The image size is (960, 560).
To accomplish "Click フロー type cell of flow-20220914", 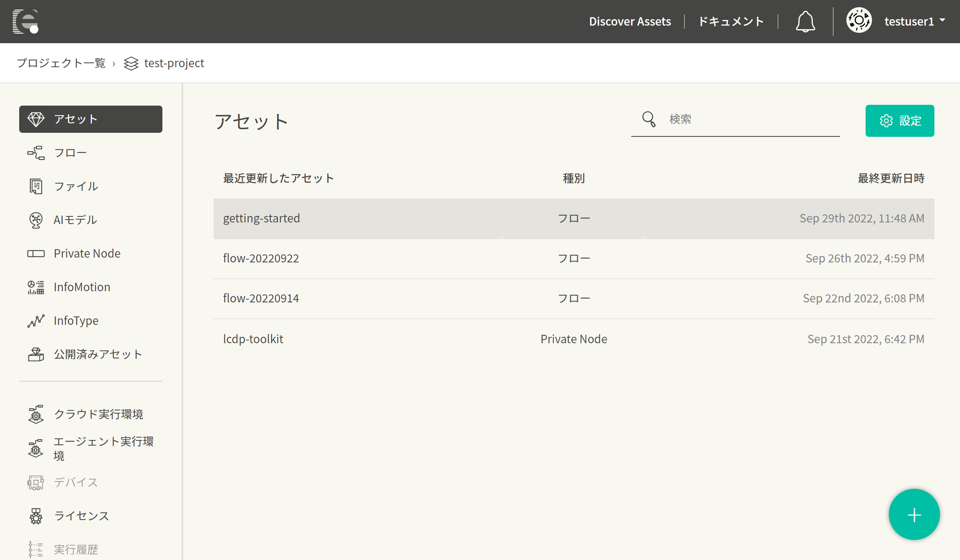I will pos(574,299).
